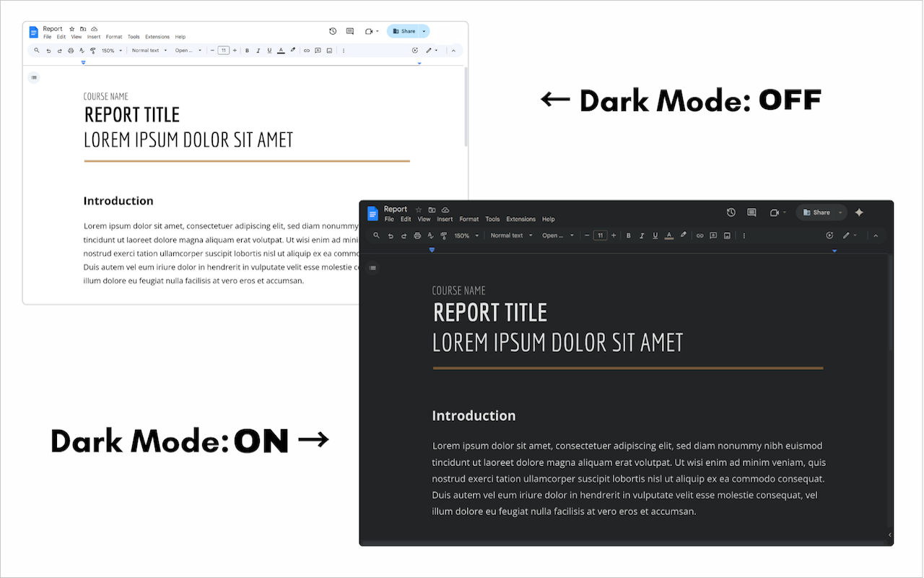Toggle bold formatting in the toolbar
The image size is (924, 578).
pyautogui.click(x=629, y=235)
